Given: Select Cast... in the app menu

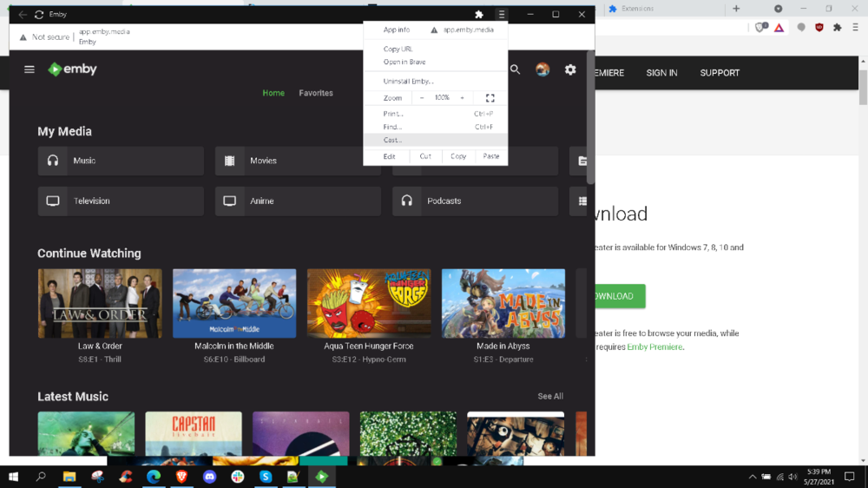Looking at the screenshot, I should [393, 140].
